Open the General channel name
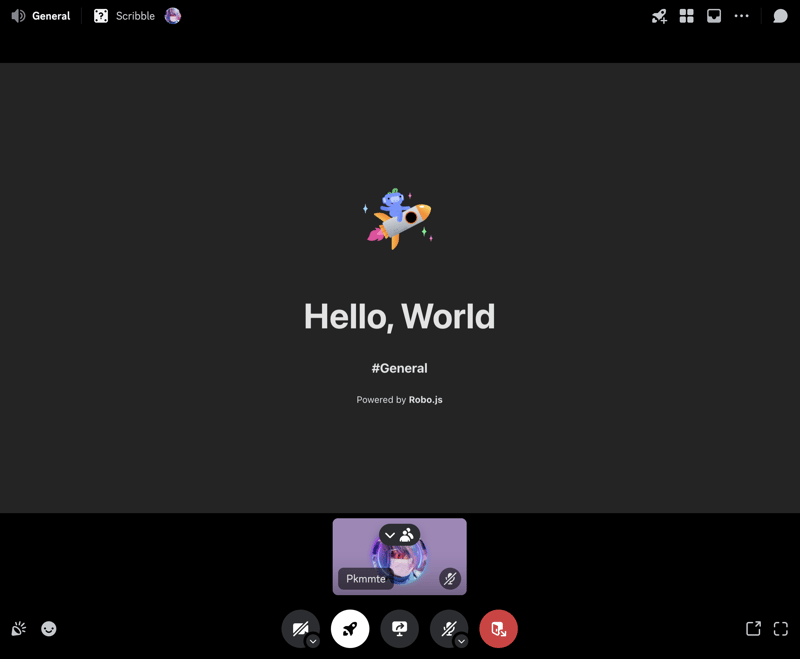Image resolution: width=800 pixels, height=659 pixels. 51,16
